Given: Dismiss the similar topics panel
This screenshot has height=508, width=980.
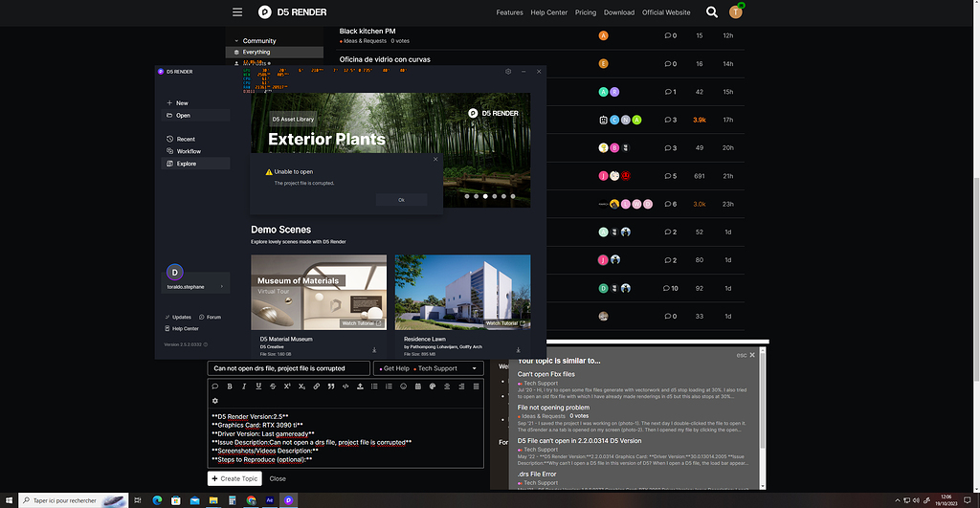Looking at the screenshot, I should [752, 355].
